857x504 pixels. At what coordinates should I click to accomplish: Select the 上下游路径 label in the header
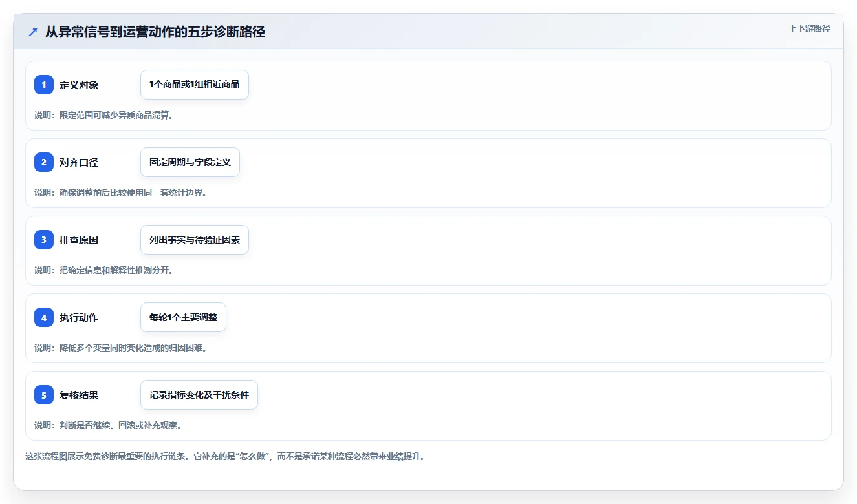(809, 28)
